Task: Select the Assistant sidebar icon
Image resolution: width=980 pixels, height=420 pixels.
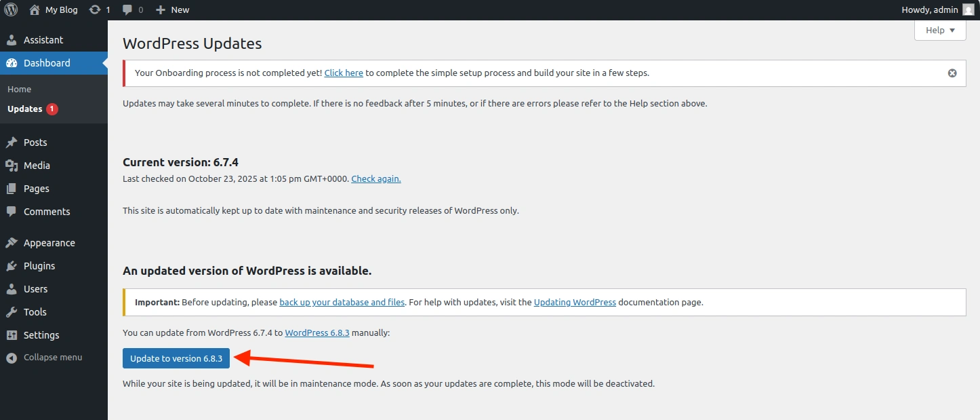Action: (x=12, y=40)
